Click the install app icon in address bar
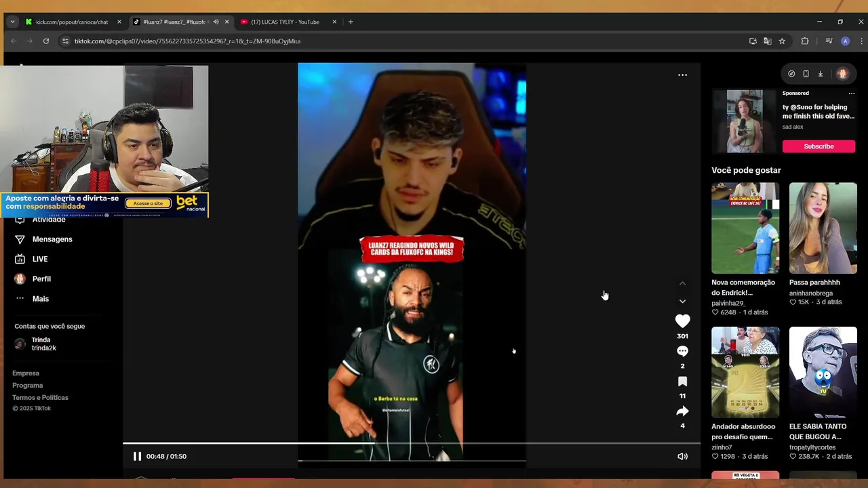 (753, 41)
